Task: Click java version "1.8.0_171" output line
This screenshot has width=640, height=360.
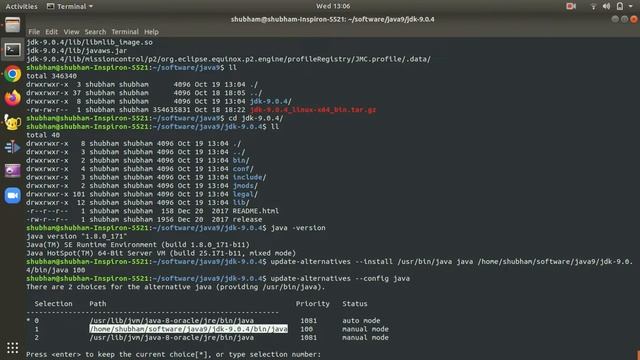Action: pyautogui.click(x=77, y=236)
